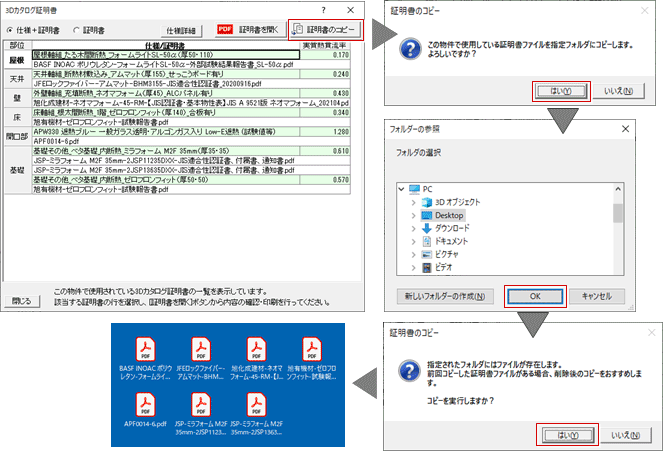Click キャンセル in the folder browse dialog
663x451 pixels.
[x=597, y=296]
